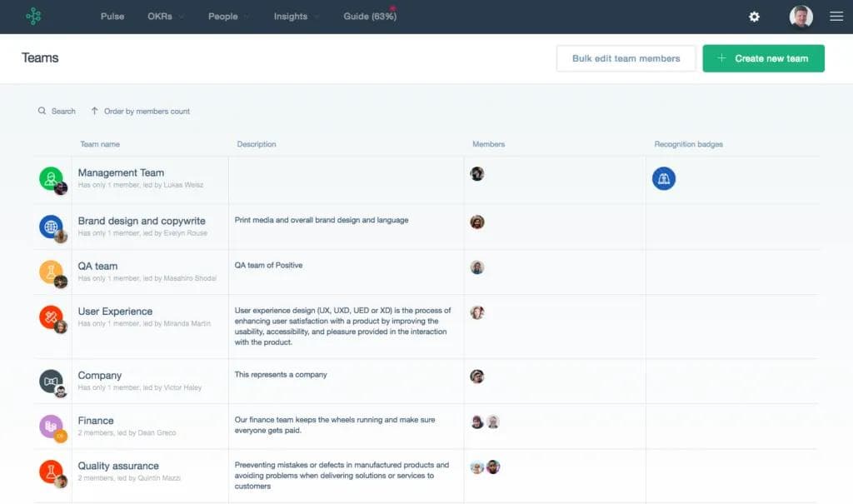This screenshot has height=504, width=853.
Task: Open the hamburger menu at top right
Action: [836, 16]
